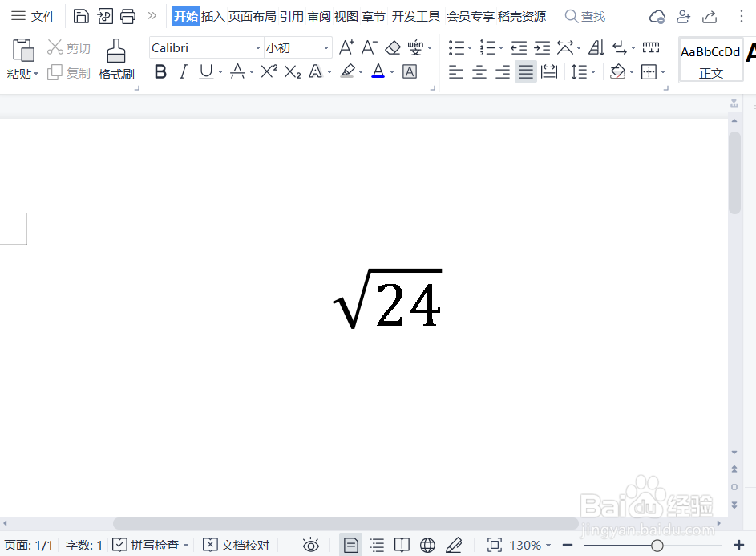Click the Increase Font Size icon
This screenshot has width=756, height=556.
(344, 47)
